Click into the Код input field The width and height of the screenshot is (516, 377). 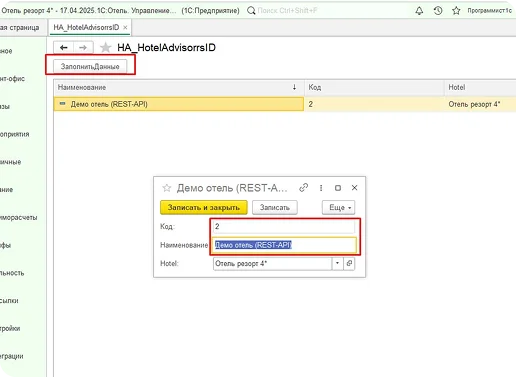coord(284,227)
